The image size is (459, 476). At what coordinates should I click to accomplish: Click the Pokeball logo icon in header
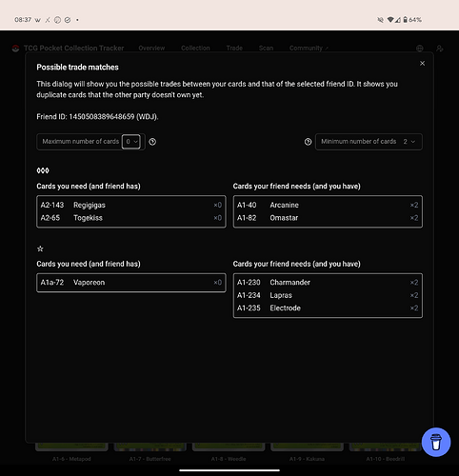point(15,49)
